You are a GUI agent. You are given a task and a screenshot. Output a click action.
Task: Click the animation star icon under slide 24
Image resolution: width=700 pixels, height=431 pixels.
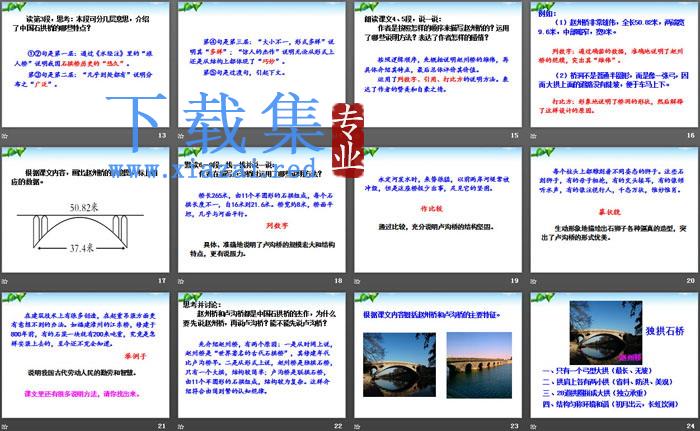click(533, 427)
